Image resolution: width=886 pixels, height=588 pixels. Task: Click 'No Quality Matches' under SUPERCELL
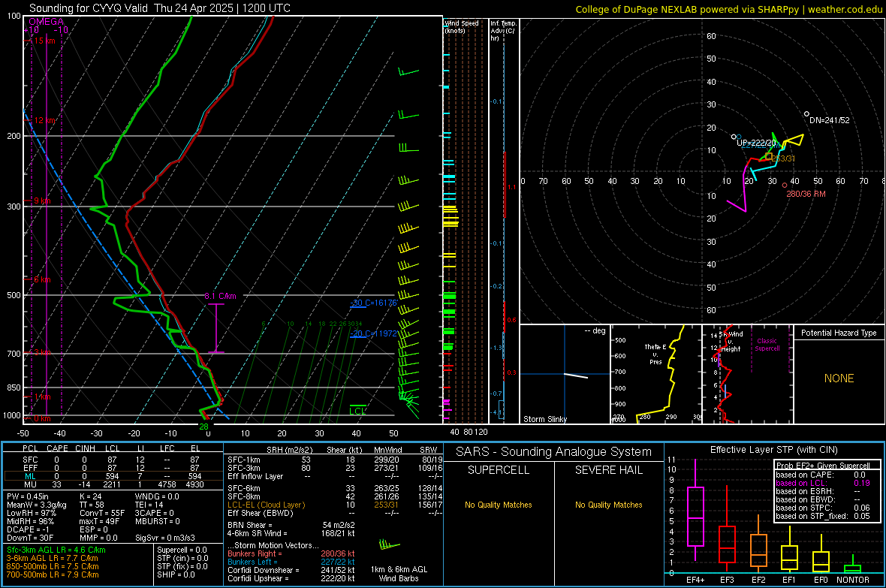point(499,505)
